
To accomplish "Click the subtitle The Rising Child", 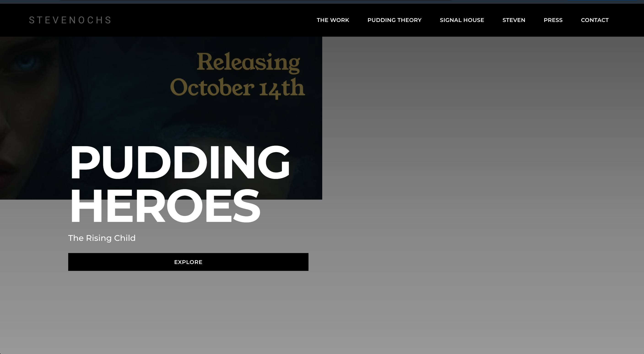I will [102, 238].
